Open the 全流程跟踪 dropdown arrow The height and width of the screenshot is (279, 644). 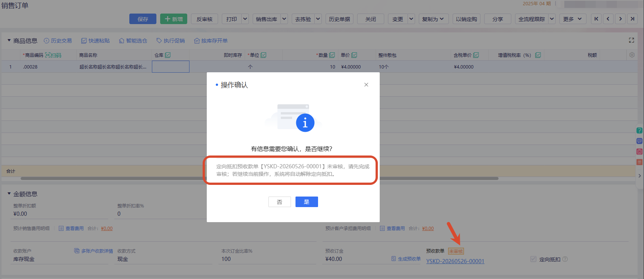[552, 19]
